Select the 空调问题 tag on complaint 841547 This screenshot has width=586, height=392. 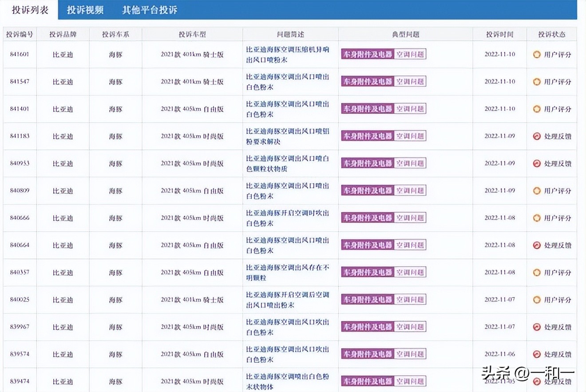(x=410, y=81)
